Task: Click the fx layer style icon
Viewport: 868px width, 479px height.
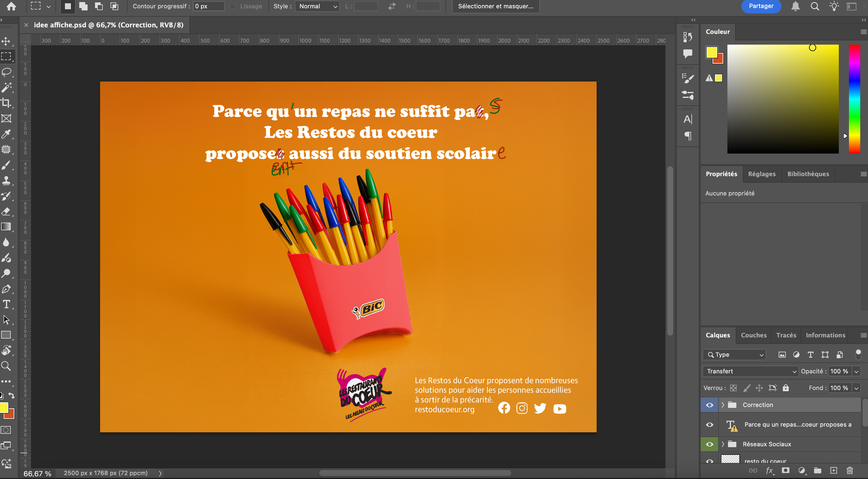Action: point(770,471)
